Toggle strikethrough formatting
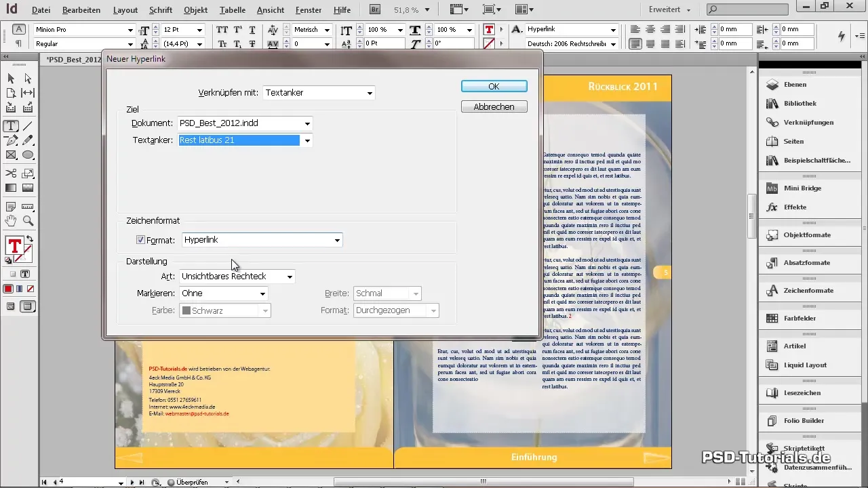The width and height of the screenshot is (868, 488). tap(252, 43)
